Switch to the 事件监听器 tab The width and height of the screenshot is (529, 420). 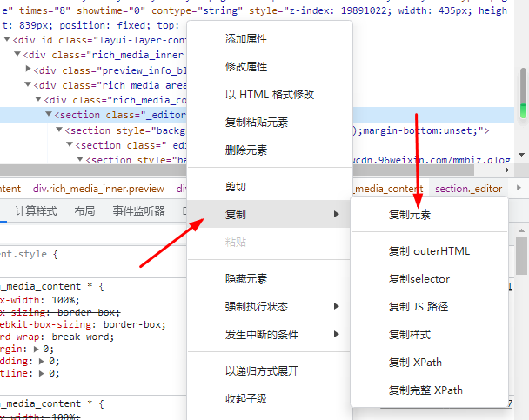point(138,211)
